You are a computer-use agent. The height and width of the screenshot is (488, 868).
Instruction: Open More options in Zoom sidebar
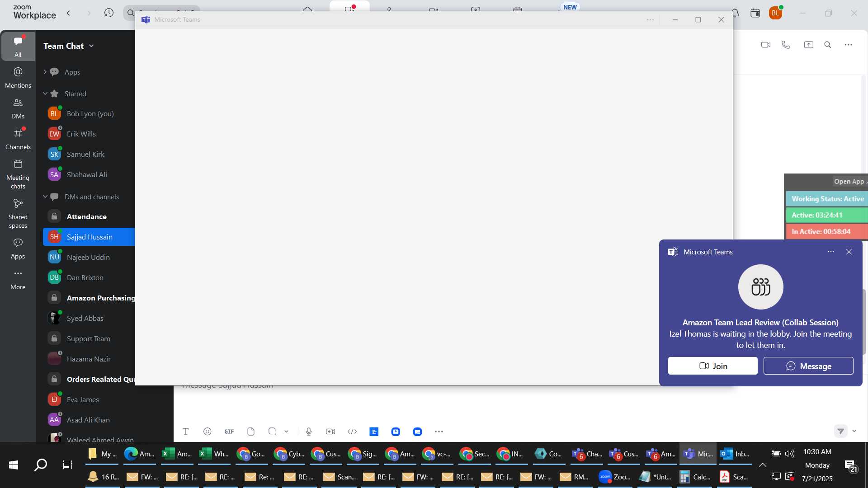click(x=18, y=279)
